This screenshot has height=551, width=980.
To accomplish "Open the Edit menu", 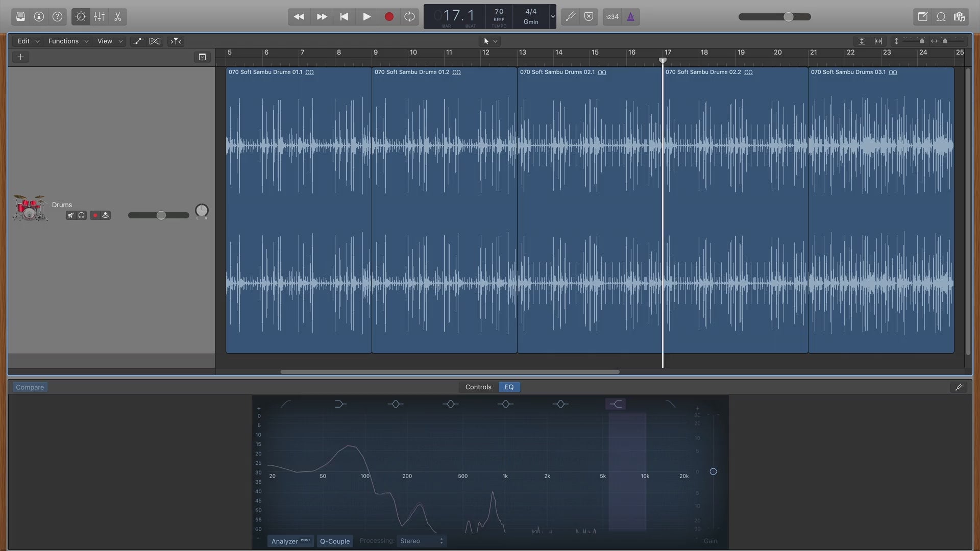I will [x=28, y=41].
